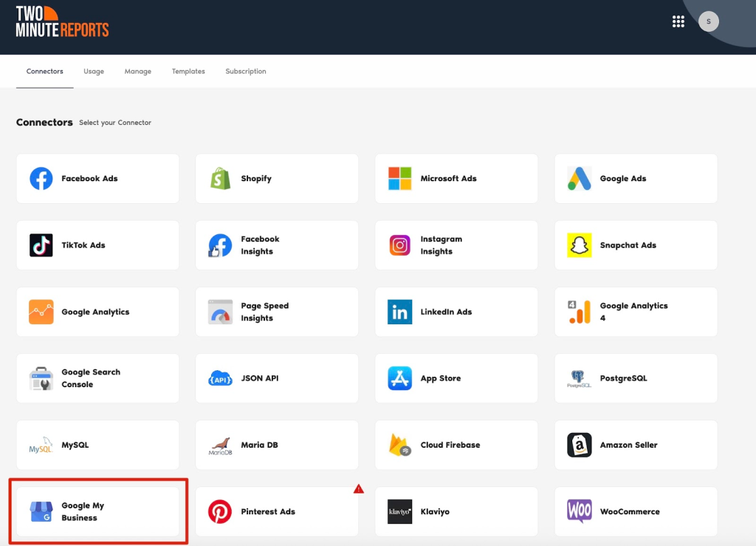Click the Google My Business label
This screenshot has height=546, width=756.
click(83, 511)
